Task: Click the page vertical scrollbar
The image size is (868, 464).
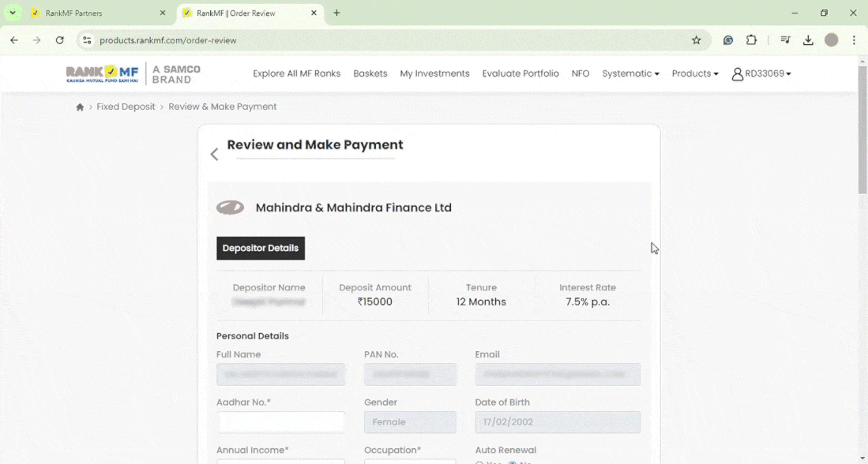Action: pyautogui.click(x=862, y=130)
